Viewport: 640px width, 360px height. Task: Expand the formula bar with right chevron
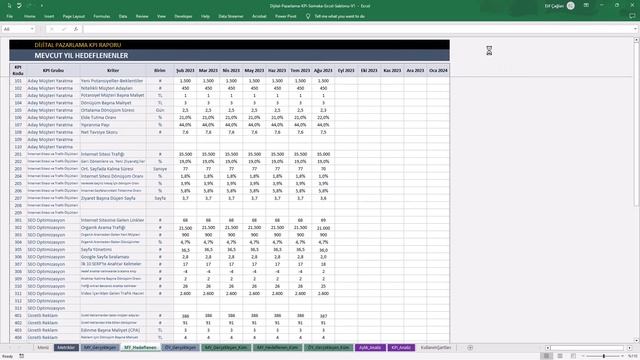pyautogui.click(x=635, y=29)
